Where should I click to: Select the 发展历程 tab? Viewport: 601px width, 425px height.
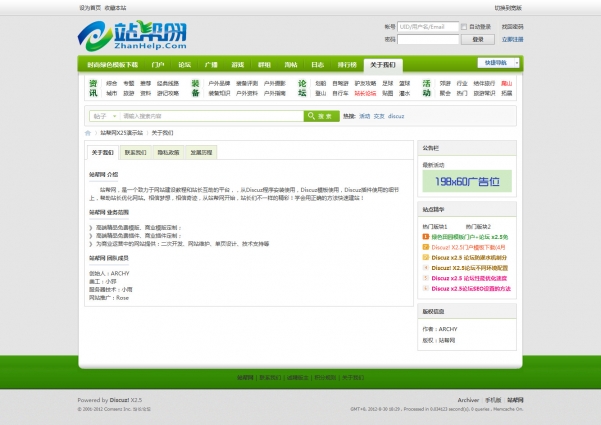200,153
